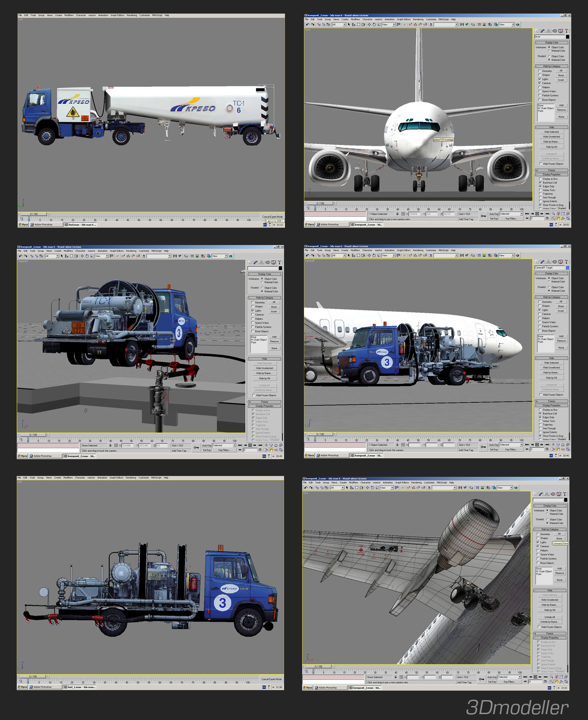Viewport: 588px width, 720px height.
Task: Select Arc Rotate in wireframe engine window
Action: pos(562,682)
